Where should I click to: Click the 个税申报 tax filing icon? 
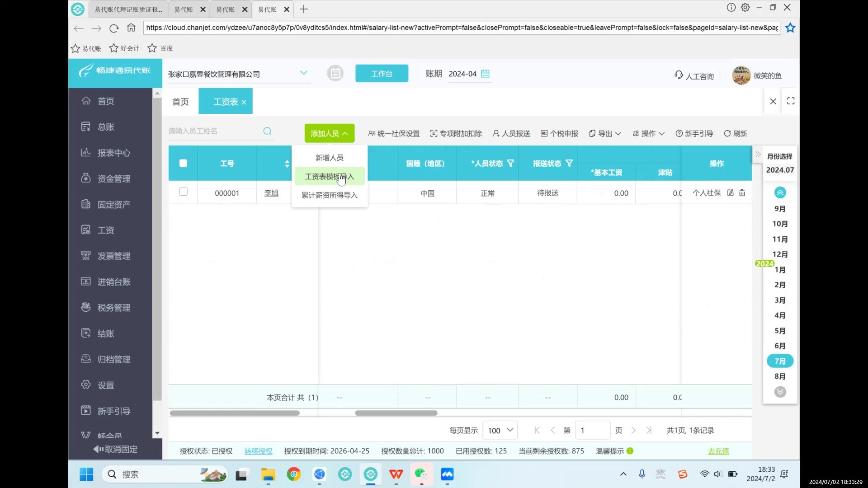[559, 133]
